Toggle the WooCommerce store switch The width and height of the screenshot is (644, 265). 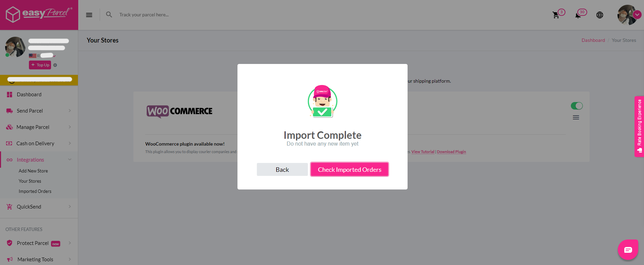(577, 106)
